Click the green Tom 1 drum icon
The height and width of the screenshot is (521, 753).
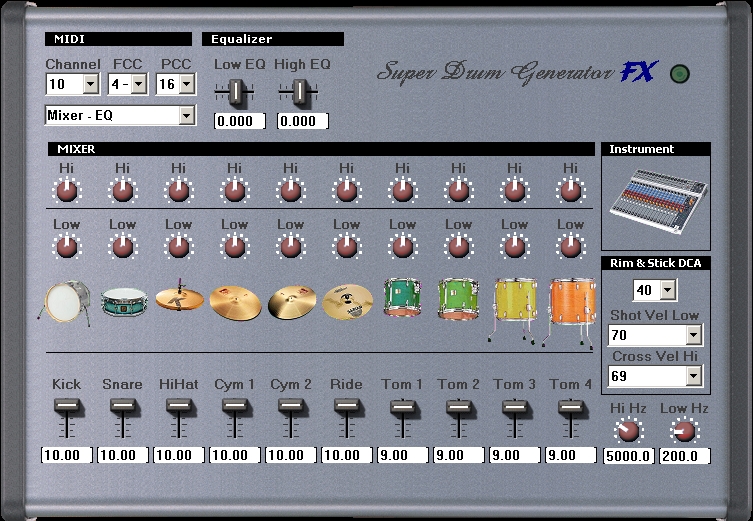coord(402,297)
